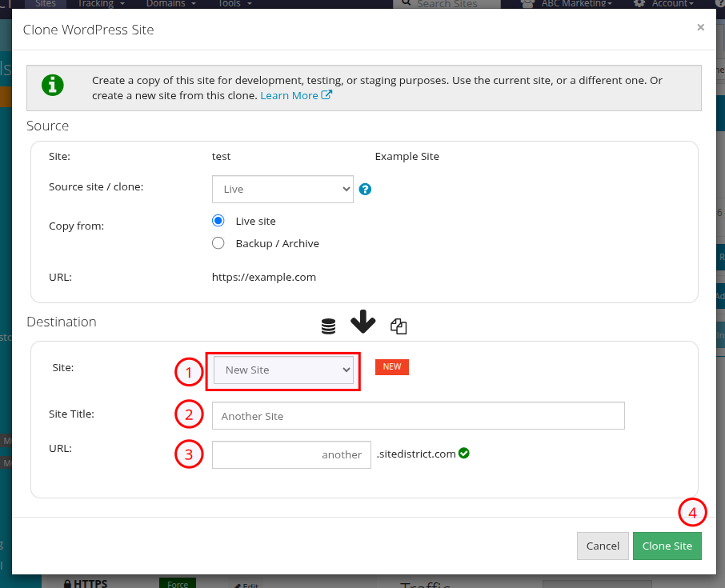Open the Tools menu in top bar
Screen dimensions: 725x588
pyautogui.click(x=234, y=4)
